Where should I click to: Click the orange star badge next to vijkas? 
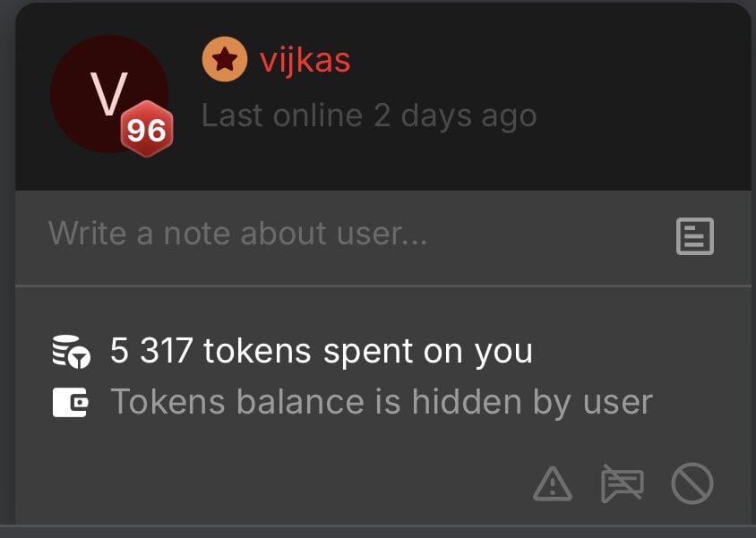225,59
